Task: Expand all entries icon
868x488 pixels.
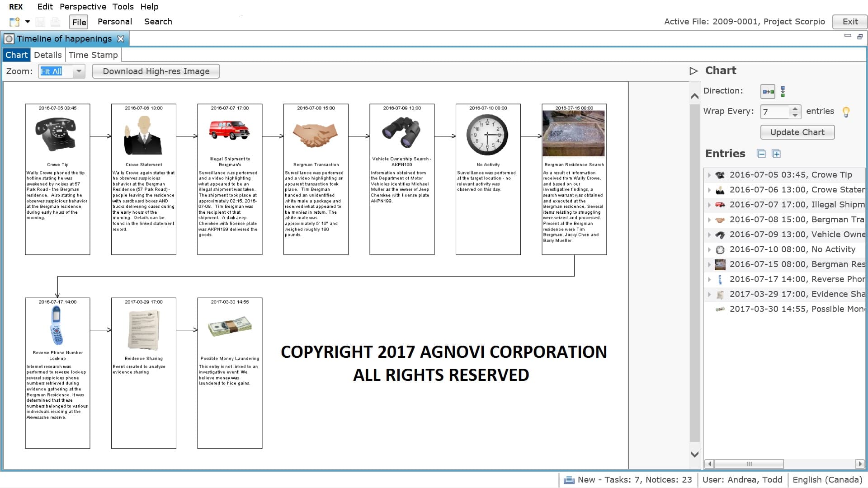Action: (x=776, y=154)
